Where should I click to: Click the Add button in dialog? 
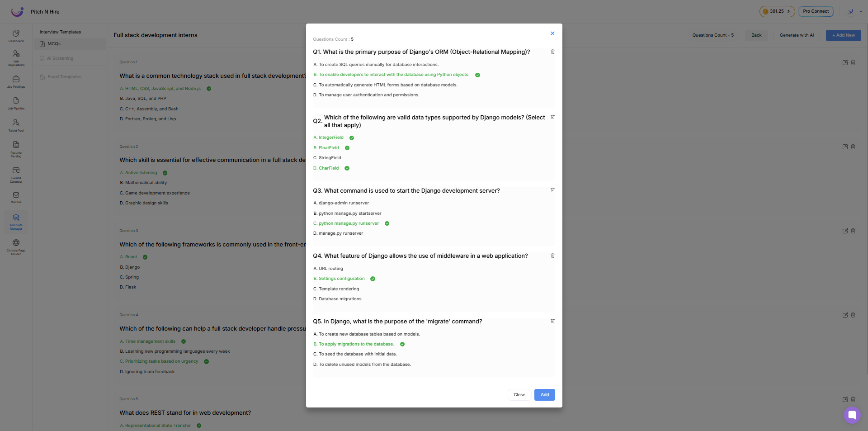pos(544,395)
